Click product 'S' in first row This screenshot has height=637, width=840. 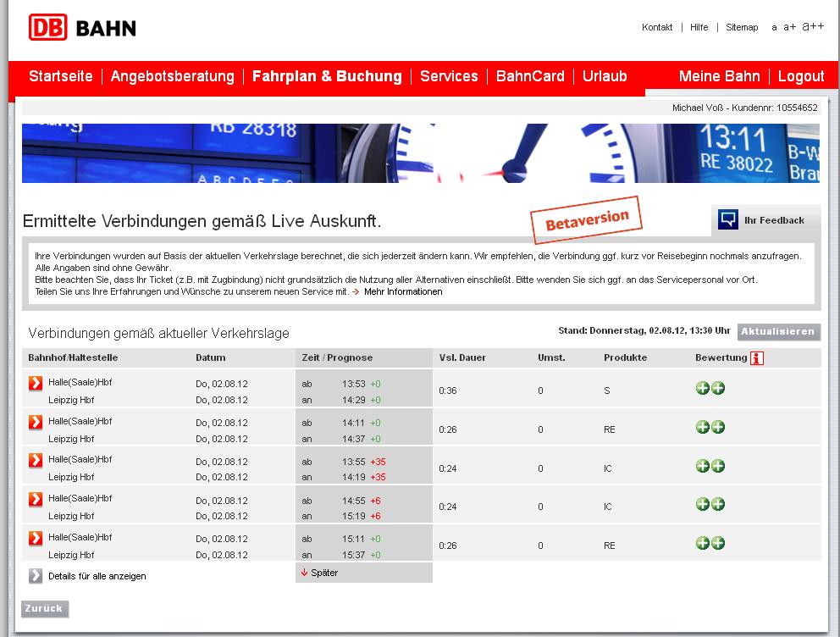pyautogui.click(x=607, y=391)
